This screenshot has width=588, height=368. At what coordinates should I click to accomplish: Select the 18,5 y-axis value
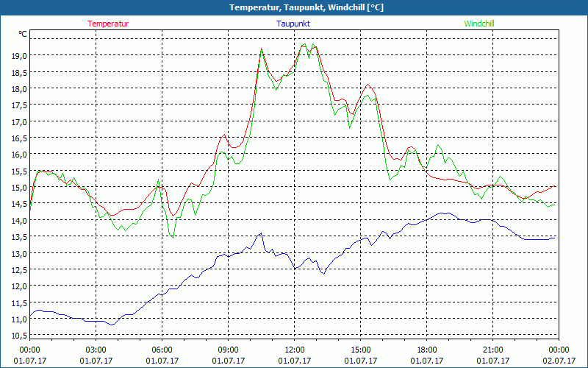click(x=20, y=72)
